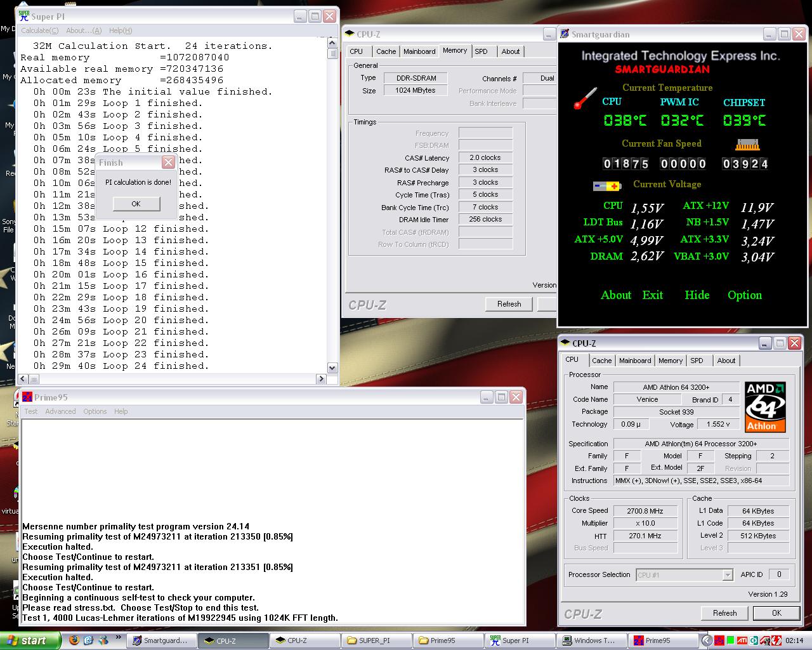
Task: Select Cache tab in CPU-Z Memory window
Action: 386,51
